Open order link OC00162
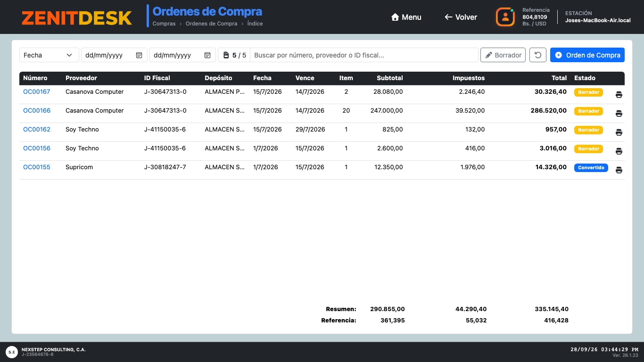Screen dimensions: 644x362 click(x=37, y=130)
